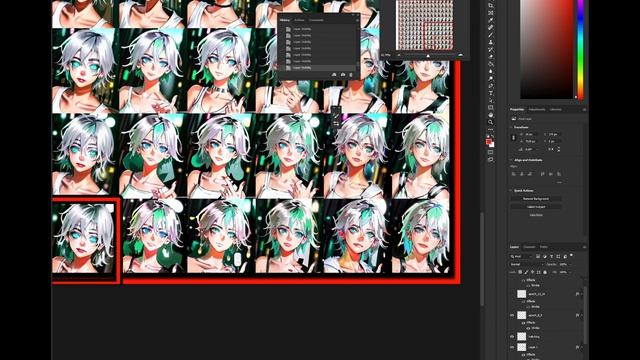Toggle link between width and height
This screenshot has height=360, width=640.
click(513, 138)
